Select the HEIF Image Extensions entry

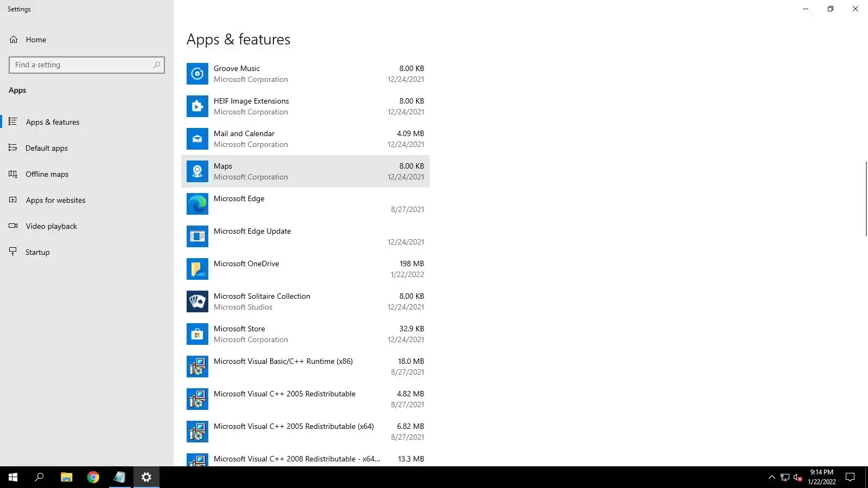(305, 106)
